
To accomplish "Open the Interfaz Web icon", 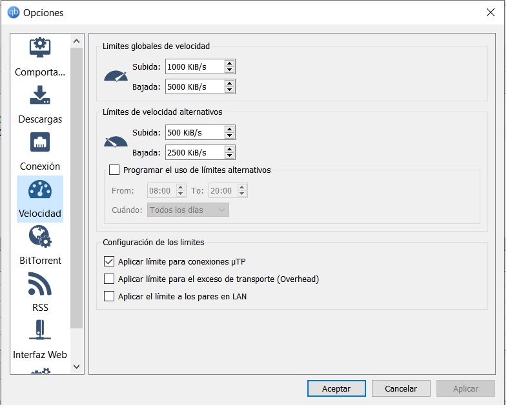I will coord(40,331).
